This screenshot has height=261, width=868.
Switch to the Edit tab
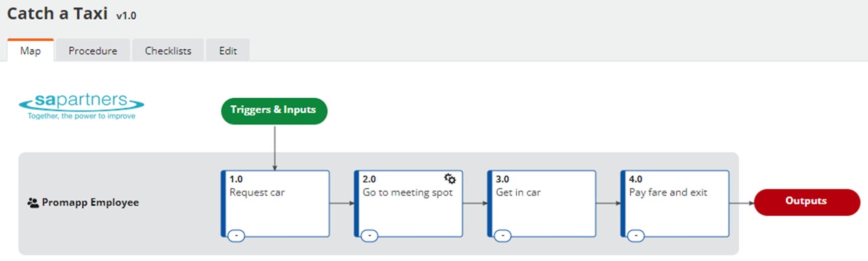(228, 51)
